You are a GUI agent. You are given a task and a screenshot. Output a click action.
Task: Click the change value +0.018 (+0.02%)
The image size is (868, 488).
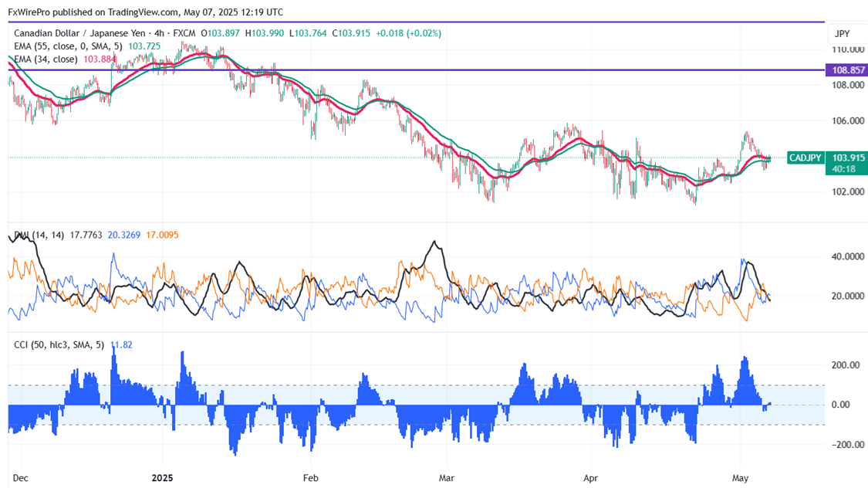click(x=408, y=33)
